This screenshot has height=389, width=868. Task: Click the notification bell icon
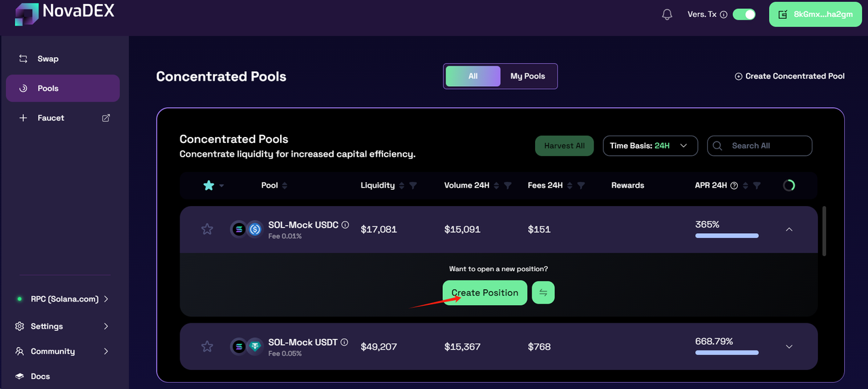tap(667, 14)
